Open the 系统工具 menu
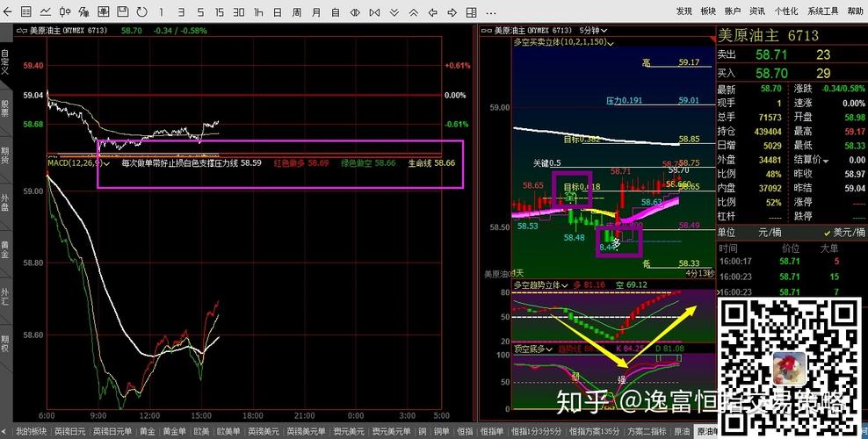 (x=821, y=11)
